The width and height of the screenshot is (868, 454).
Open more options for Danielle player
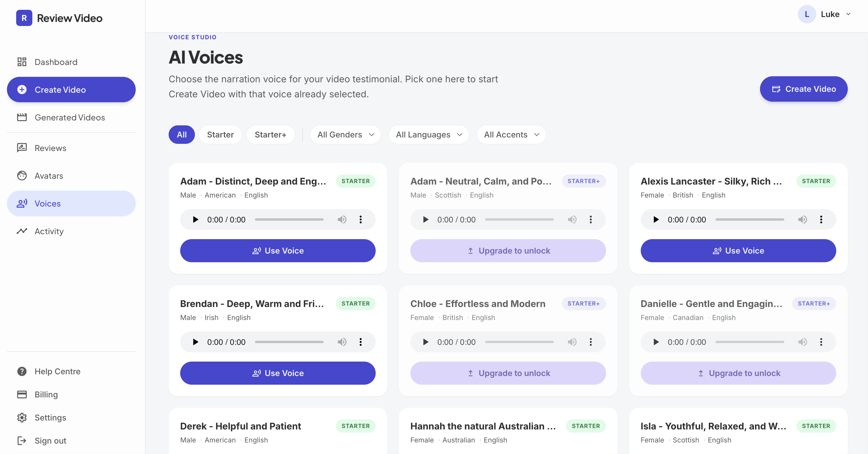point(821,342)
